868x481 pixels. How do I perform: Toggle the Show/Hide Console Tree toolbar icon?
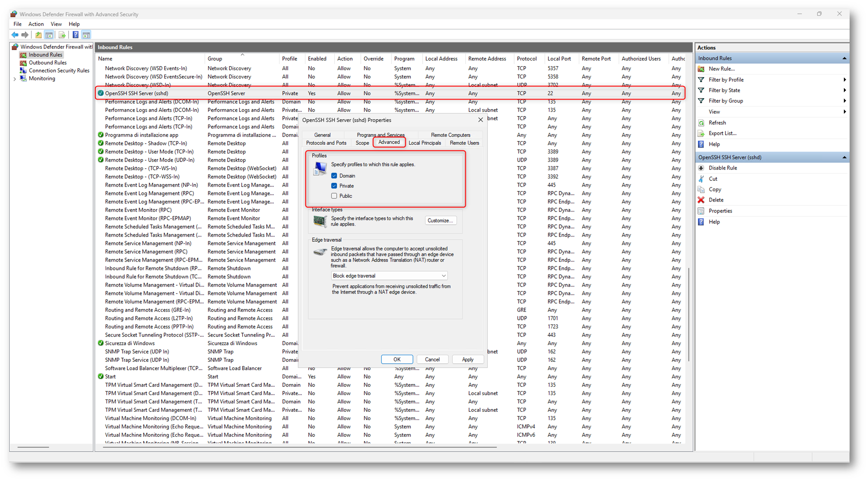49,35
